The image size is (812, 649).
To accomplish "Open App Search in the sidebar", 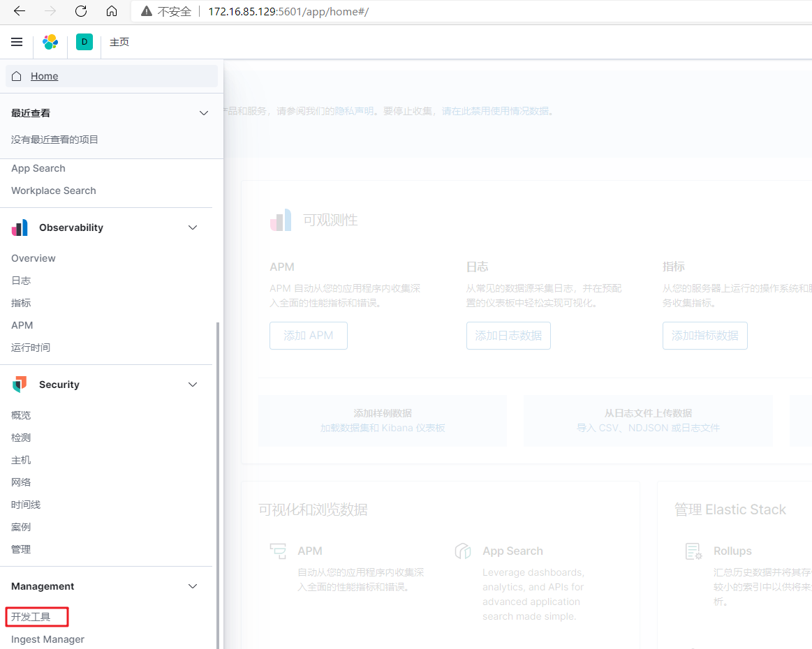I will pyautogui.click(x=38, y=168).
